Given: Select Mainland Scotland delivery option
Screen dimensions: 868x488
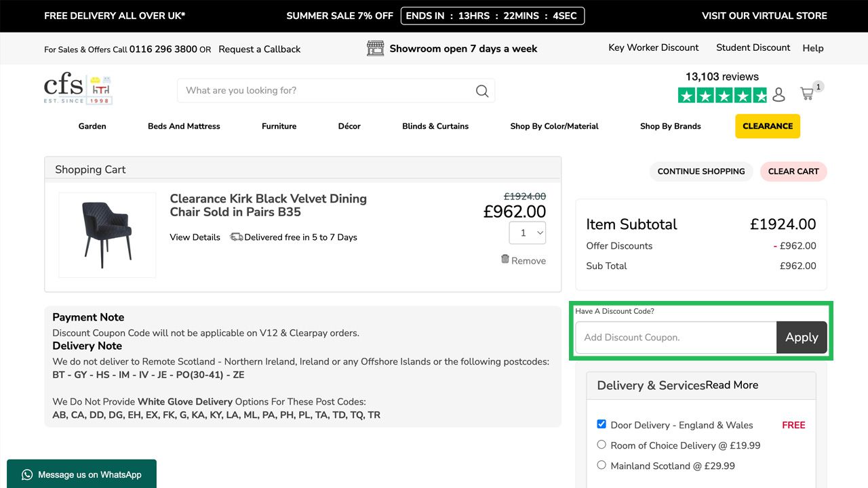Looking at the screenshot, I should [601, 465].
